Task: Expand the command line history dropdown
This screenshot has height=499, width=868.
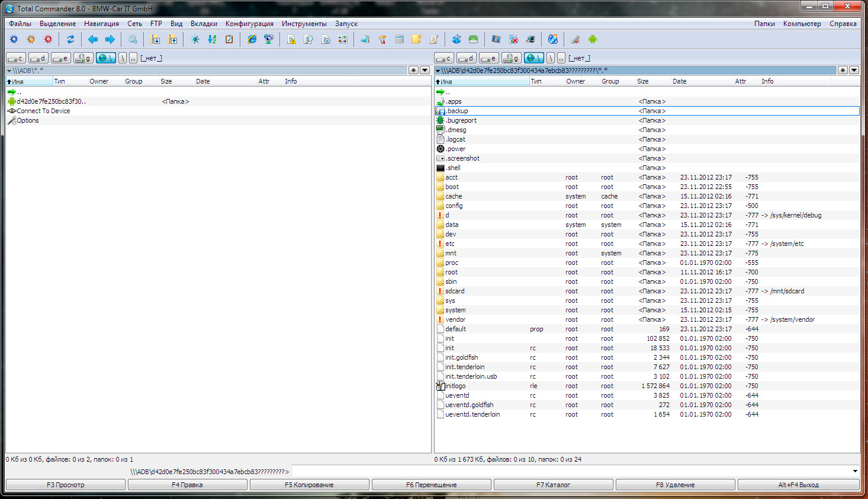Action: click(855, 472)
